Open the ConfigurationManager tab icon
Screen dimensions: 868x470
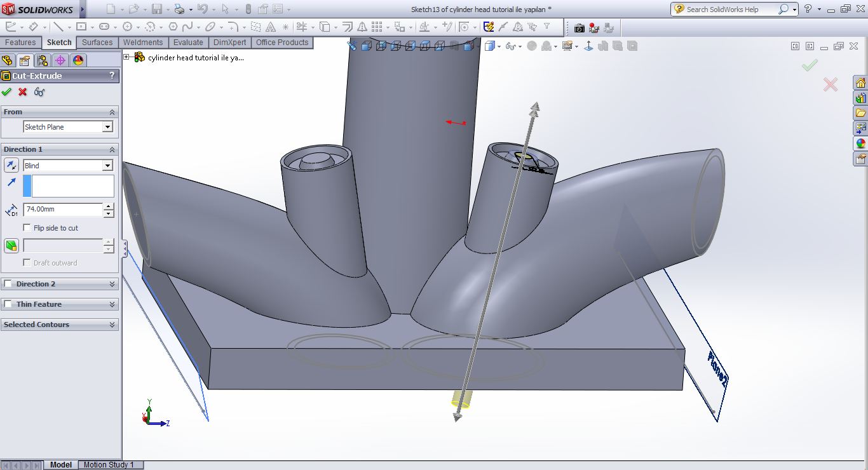43,60
